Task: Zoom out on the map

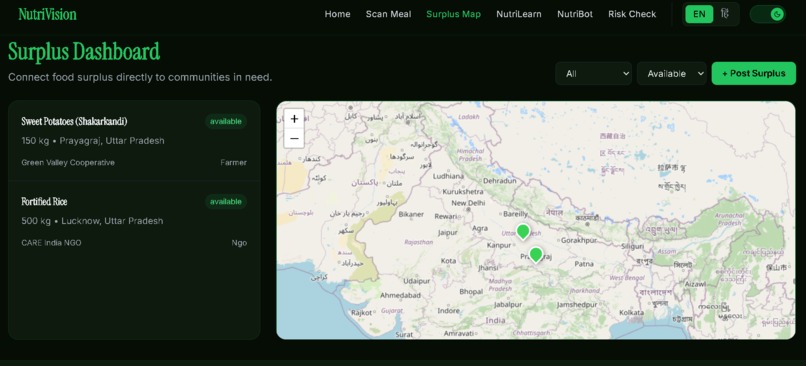Action: [294, 138]
